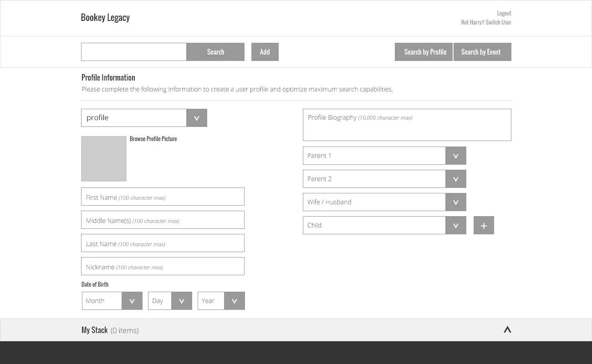Click the Profile Information heading

(x=108, y=77)
